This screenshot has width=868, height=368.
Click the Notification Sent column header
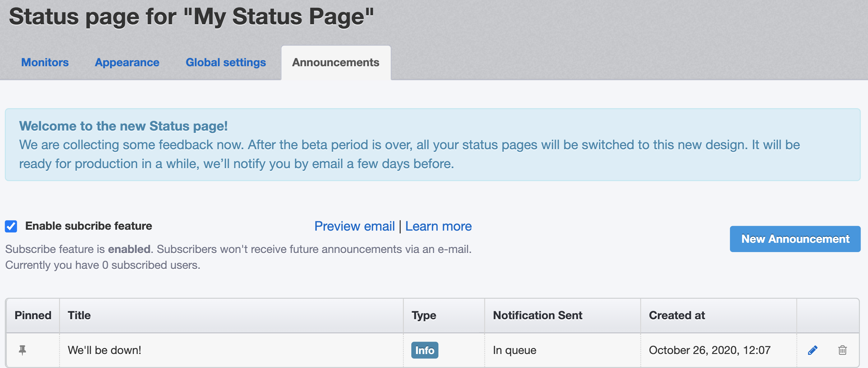pos(538,315)
